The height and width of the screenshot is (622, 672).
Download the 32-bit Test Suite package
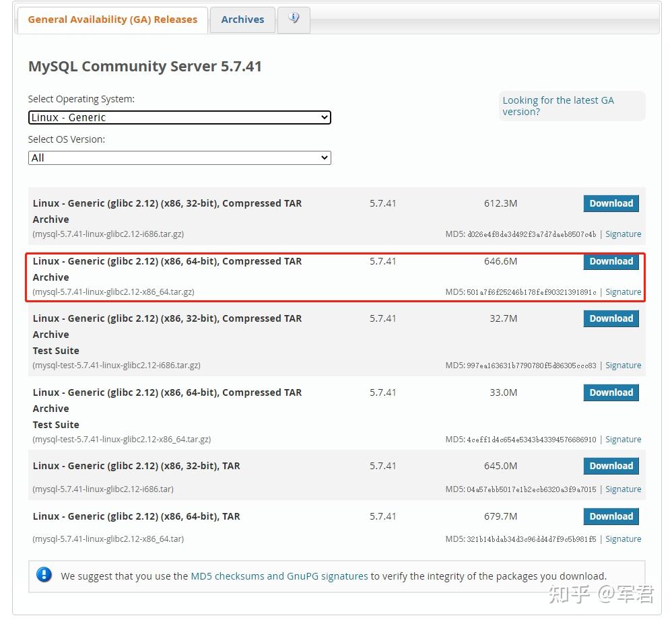[x=610, y=318]
